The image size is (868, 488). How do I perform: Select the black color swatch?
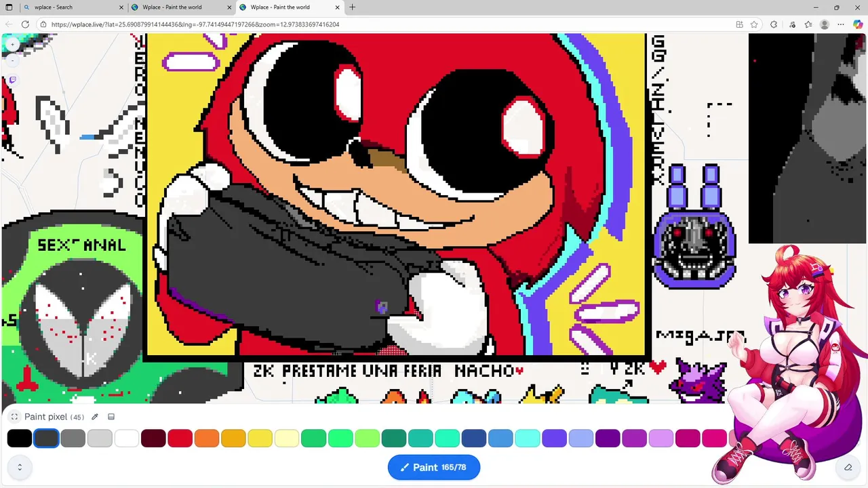click(x=20, y=439)
